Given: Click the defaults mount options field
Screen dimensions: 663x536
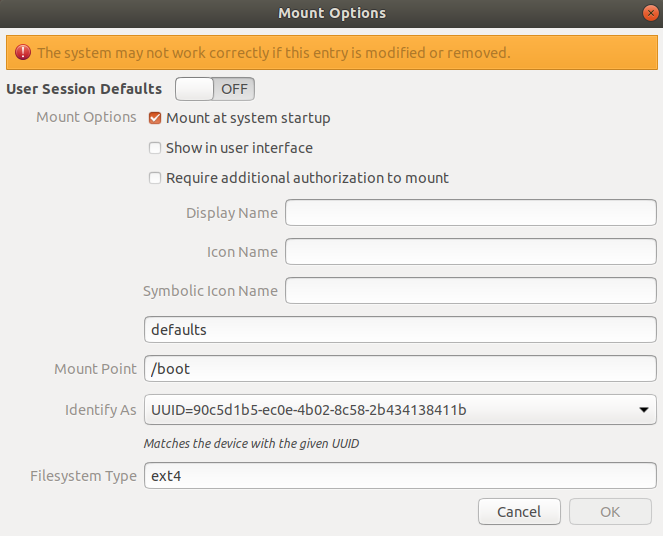Looking at the screenshot, I should tap(400, 329).
